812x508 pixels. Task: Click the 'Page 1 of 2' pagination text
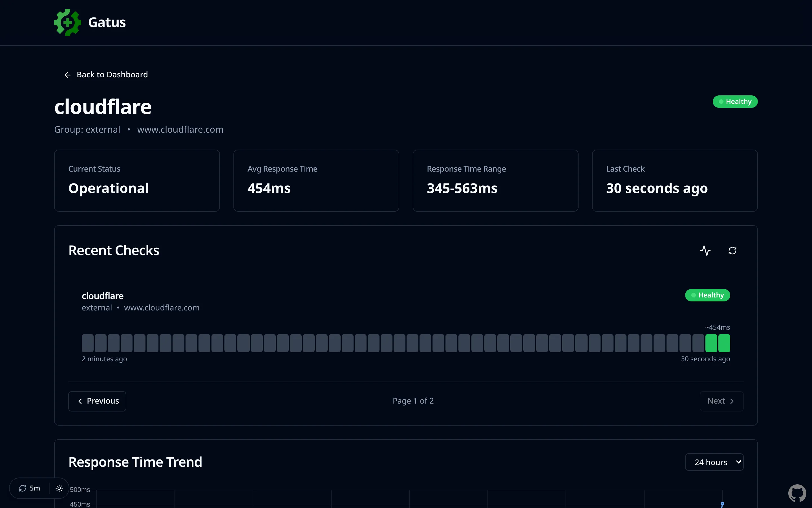click(x=413, y=401)
